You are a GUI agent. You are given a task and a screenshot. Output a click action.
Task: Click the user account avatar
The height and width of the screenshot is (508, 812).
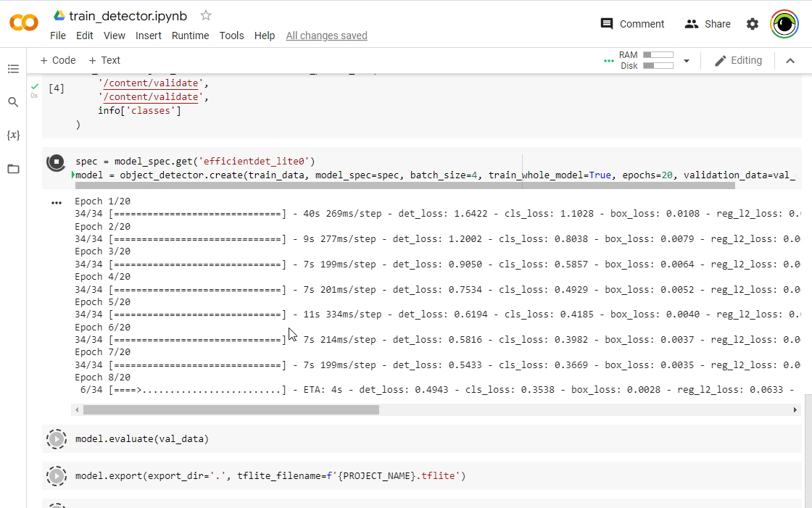point(784,24)
